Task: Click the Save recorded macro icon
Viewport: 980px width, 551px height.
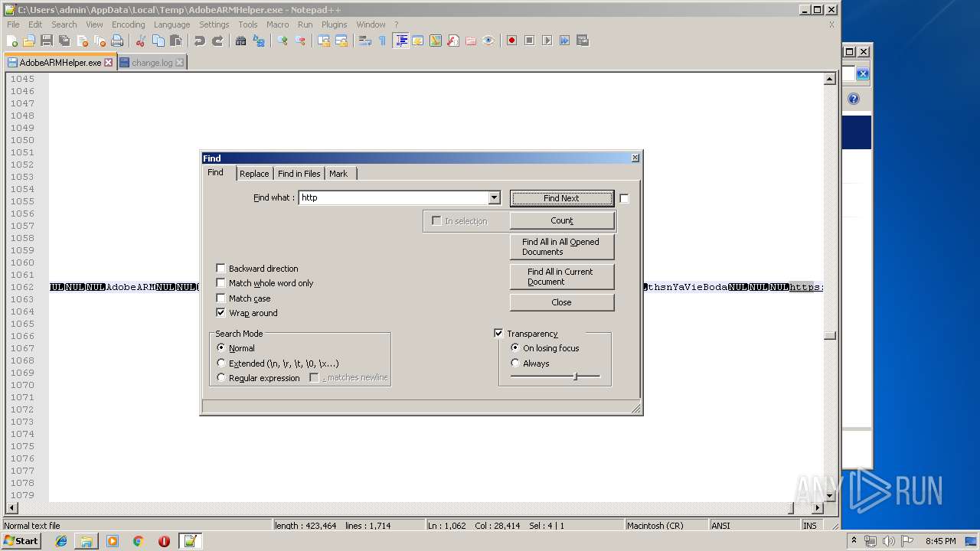Action: coord(583,41)
